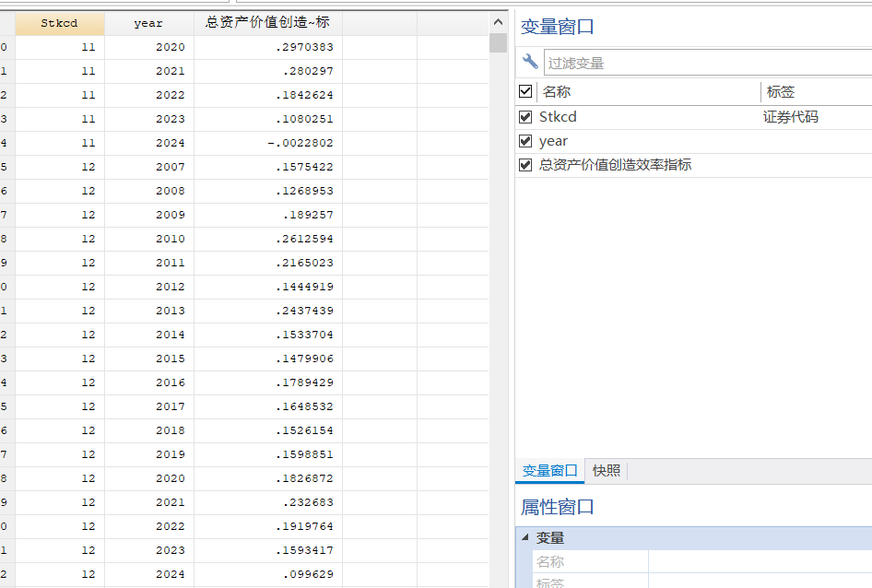This screenshot has width=872, height=588.
Task: Sort variables by the 标签 column header
Action: (780, 92)
